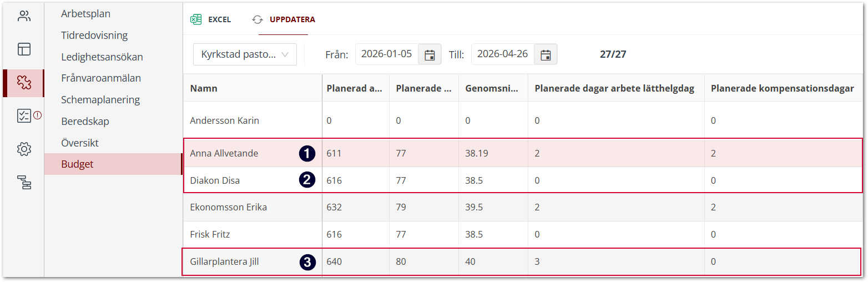The image size is (868, 282).
Task: Click the Till date input field
Action: coord(502,54)
